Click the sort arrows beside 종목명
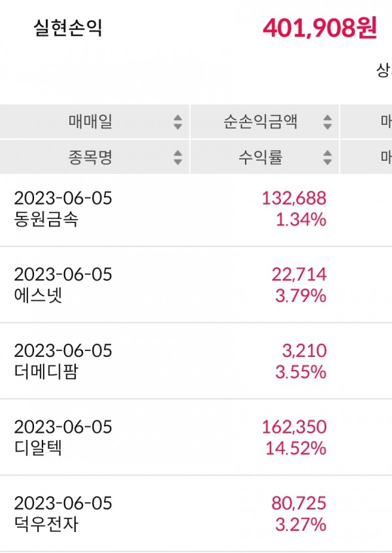Image resolution: width=392 pixels, height=553 pixels. tap(178, 158)
